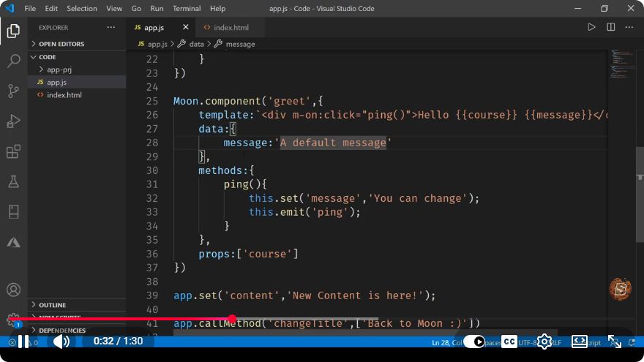Viewport: 644px width, 362px height.
Task: Open the Azure view in activity bar
Action: click(x=14, y=242)
